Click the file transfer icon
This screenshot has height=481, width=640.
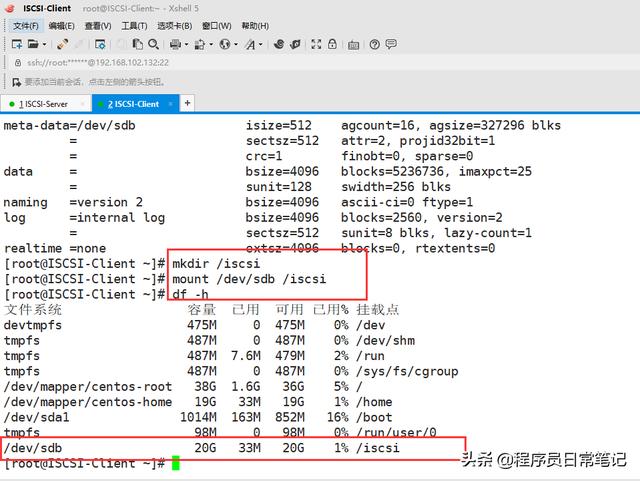tap(200, 44)
